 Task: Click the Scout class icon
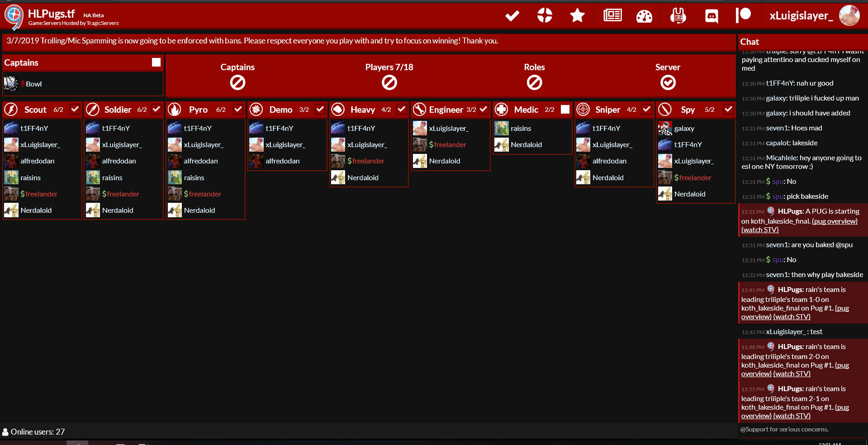tap(11, 110)
